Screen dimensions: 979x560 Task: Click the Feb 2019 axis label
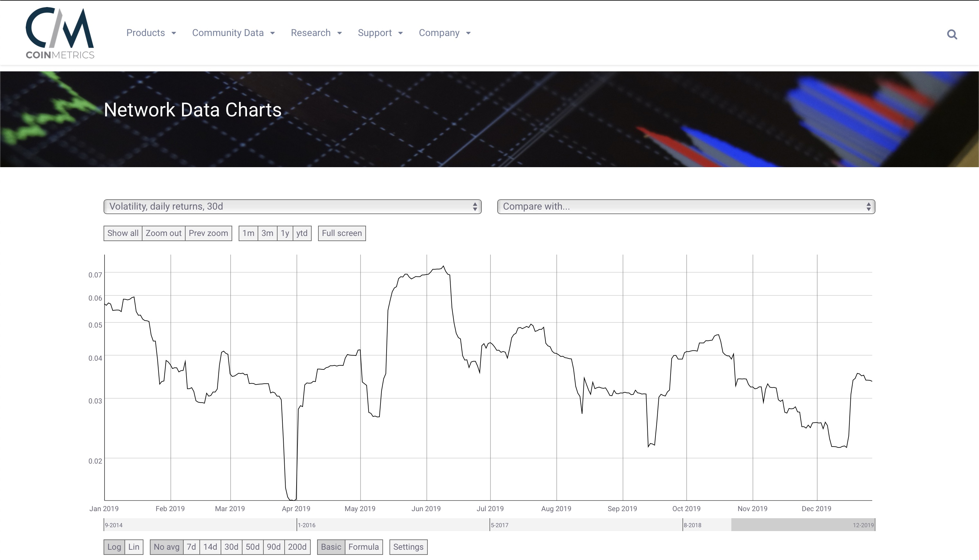click(x=170, y=509)
